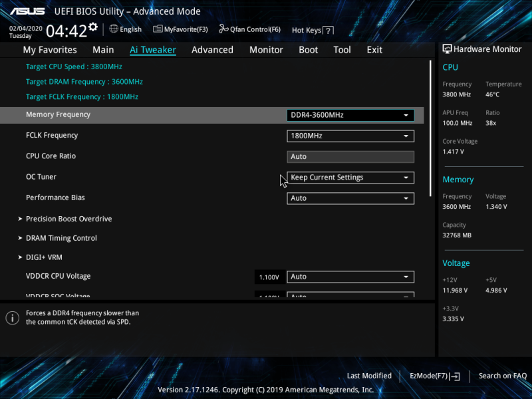
Task: Click the Hardware Monitor display icon
Action: pyautogui.click(x=447, y=49)
